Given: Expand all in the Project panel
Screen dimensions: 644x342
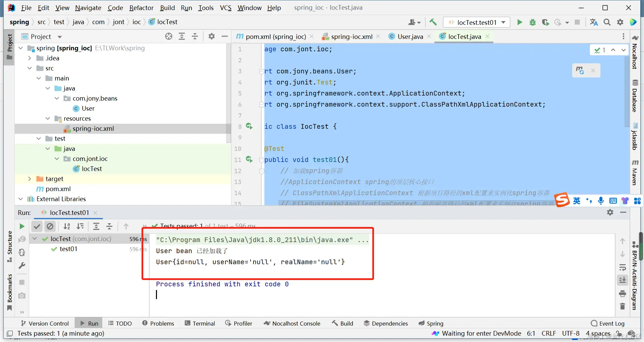Looking at the screenshot, I should coord(182,37).
